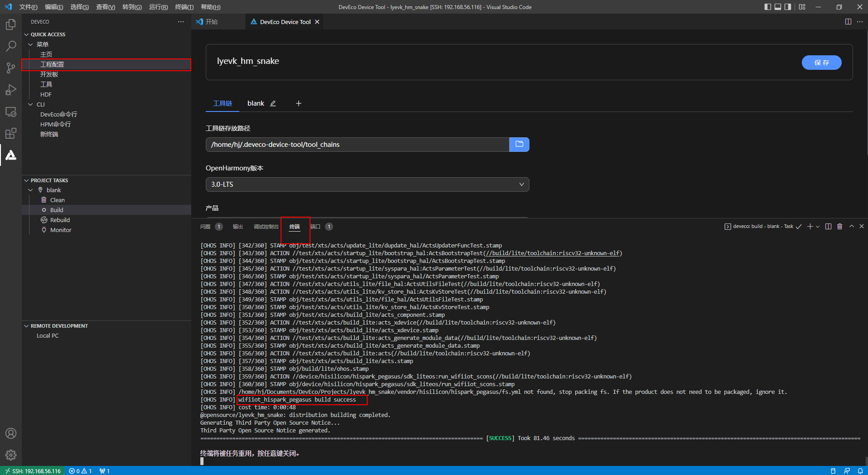Toggle primary side bar layout icon

click(768, 7)
